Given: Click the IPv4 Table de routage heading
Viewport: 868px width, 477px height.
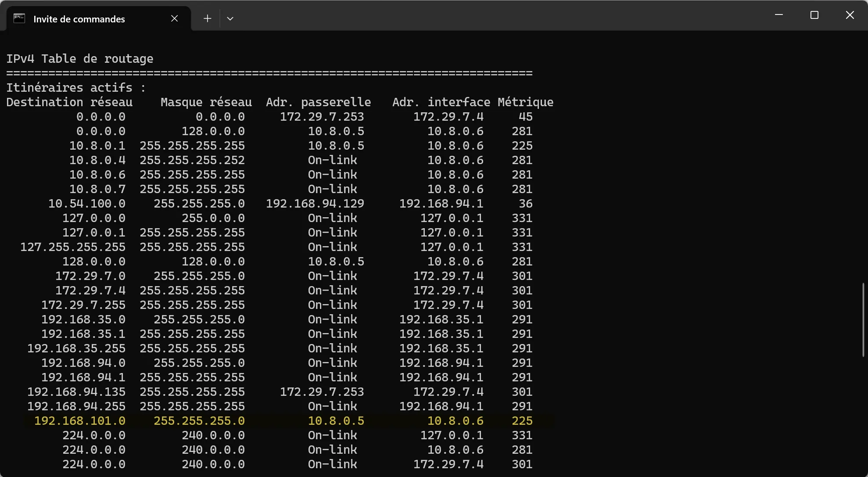Looking at the screenshot, I should point(79,59).
